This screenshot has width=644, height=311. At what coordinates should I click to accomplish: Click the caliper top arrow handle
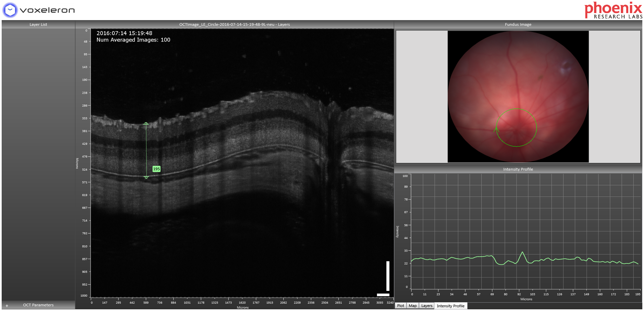[x=146, y=123]
